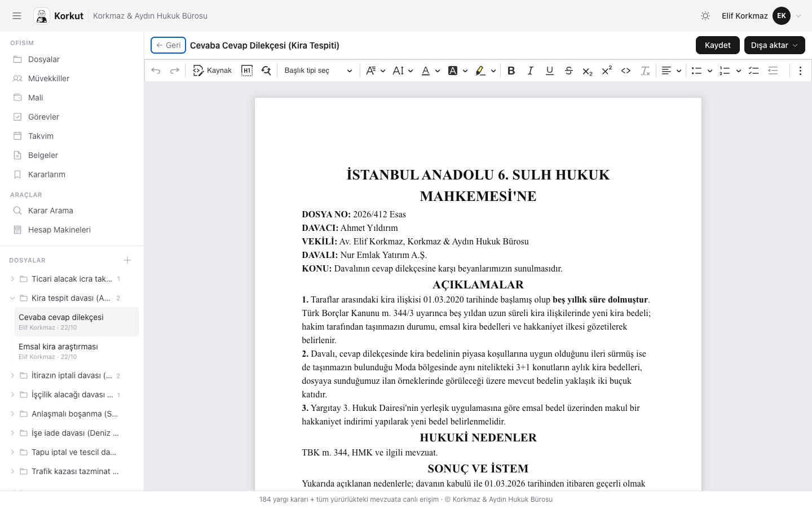812x508 pixels.
Task: Open the Başlık tipi seç dropdown
Action: click(319, 71)
